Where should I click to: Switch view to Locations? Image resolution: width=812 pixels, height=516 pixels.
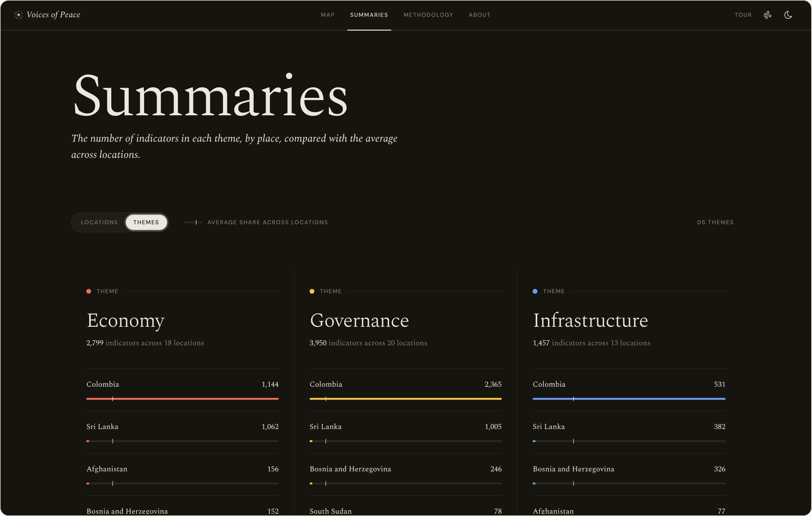99,222
